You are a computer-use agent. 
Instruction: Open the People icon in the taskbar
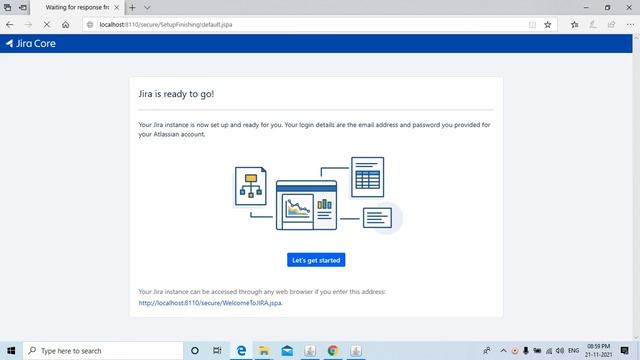tap(487, 351)
